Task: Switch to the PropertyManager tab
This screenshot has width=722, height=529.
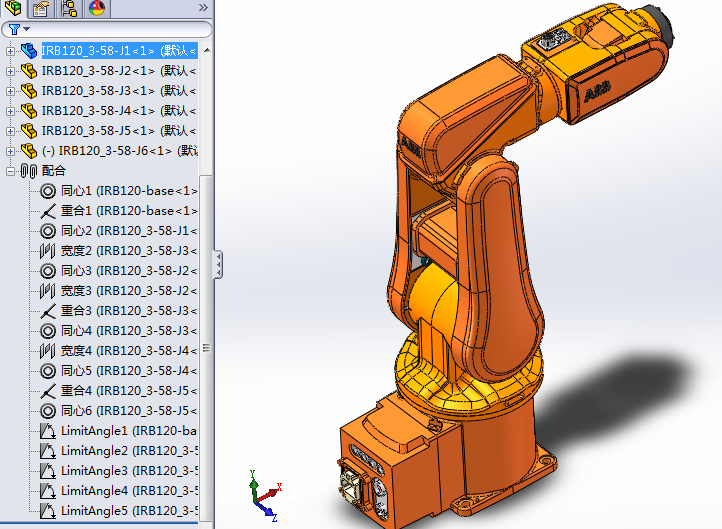Action: point(41,8)
